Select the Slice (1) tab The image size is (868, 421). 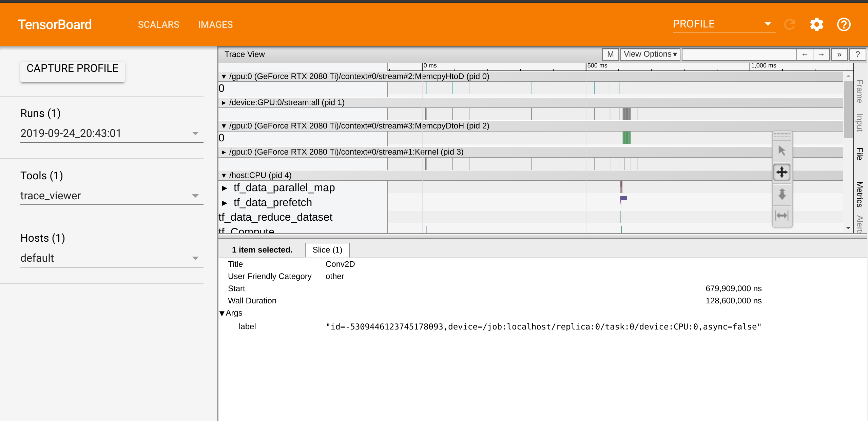click(327, 250)
